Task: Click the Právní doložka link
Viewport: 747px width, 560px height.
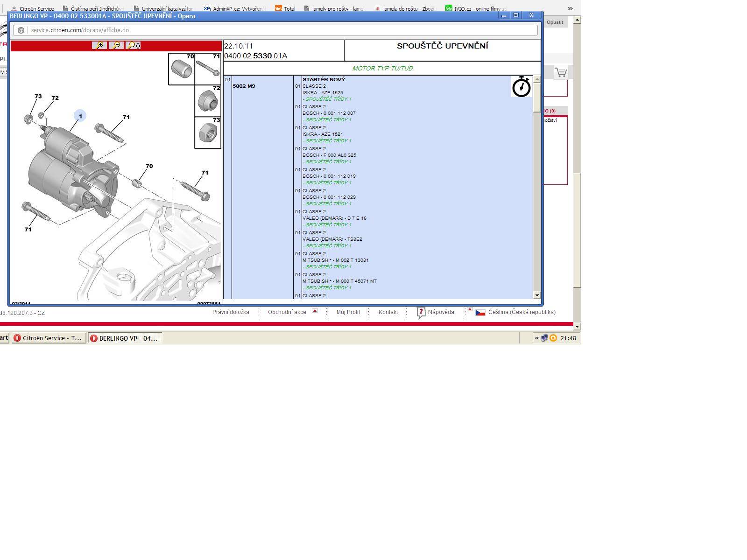Action: pyautogui.click(x=231, y=312)
